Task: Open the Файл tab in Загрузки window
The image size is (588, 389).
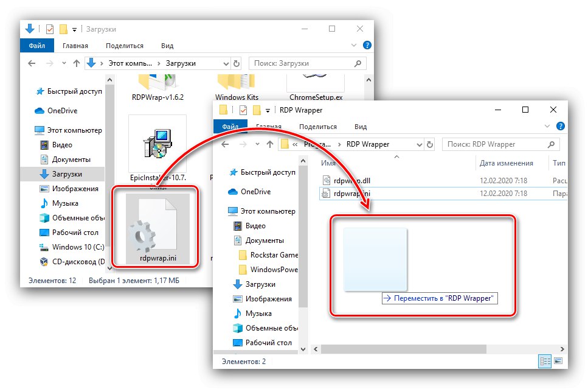Action: click(36, 46)
